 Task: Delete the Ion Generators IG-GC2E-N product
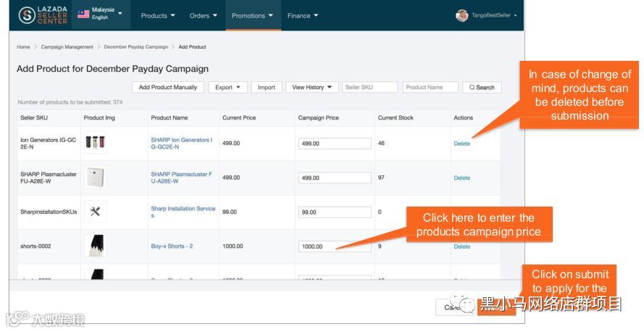tap(461, 144)
